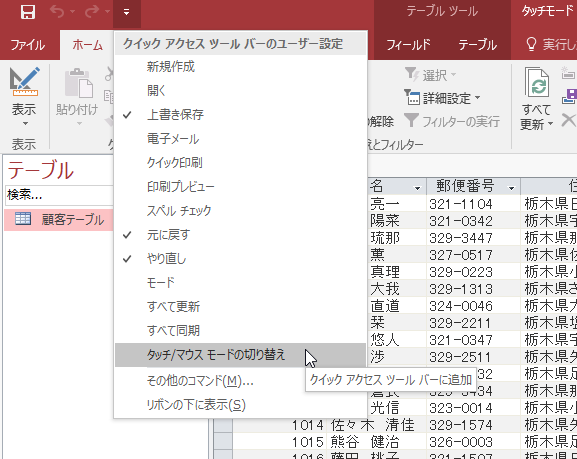Select すべて更新 menu entry in dropdown
This screenshot has height=459, width=577.
(x=241, y=307)
